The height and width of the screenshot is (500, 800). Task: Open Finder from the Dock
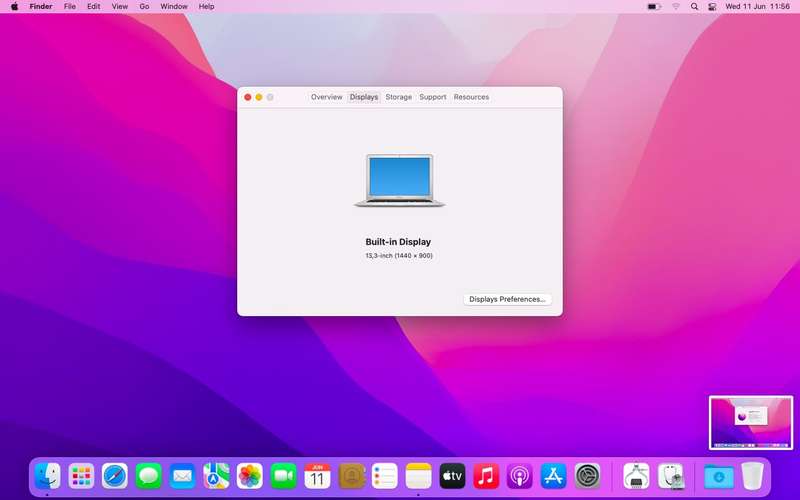pyautogui.click(x=47, y=476)
